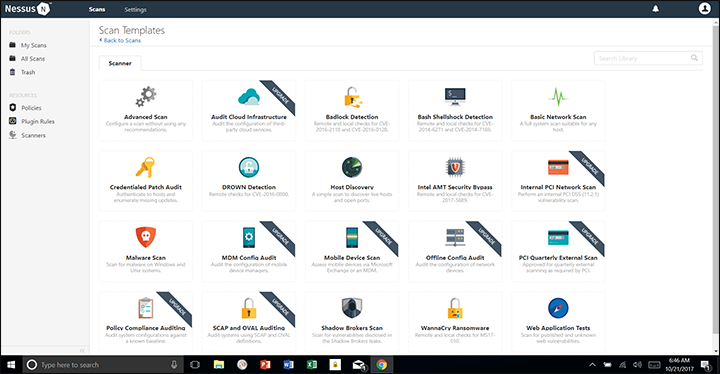Screen dimensions: 720x374
Task: Click the WannaCry Ransomware title text
Action: coord(455,328)
